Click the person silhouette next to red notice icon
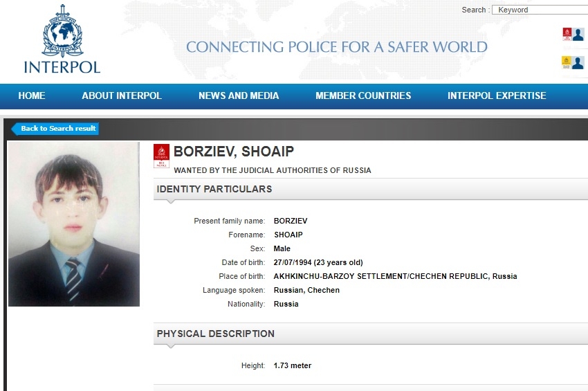The width and height of the screenshot is (588, 391). 578,34
